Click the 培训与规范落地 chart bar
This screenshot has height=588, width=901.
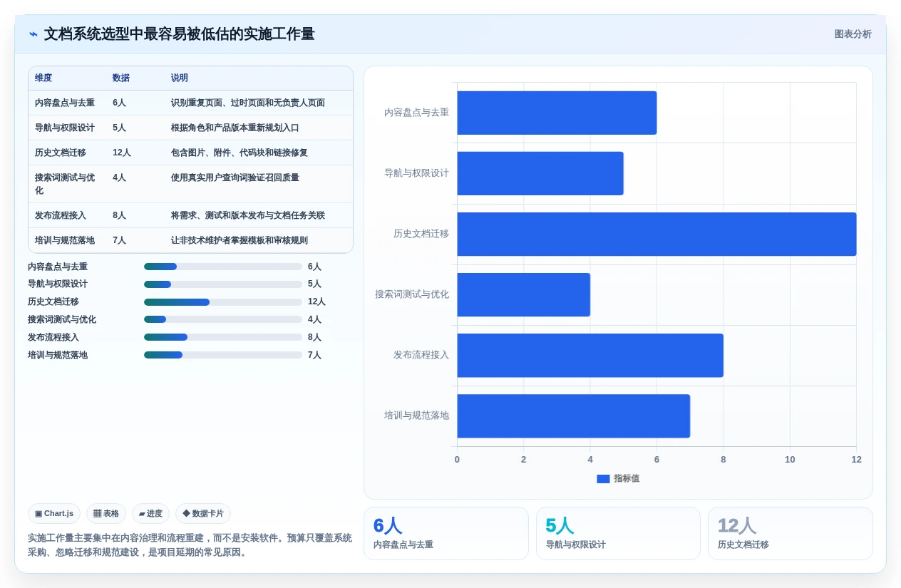(x=573, y=416)
